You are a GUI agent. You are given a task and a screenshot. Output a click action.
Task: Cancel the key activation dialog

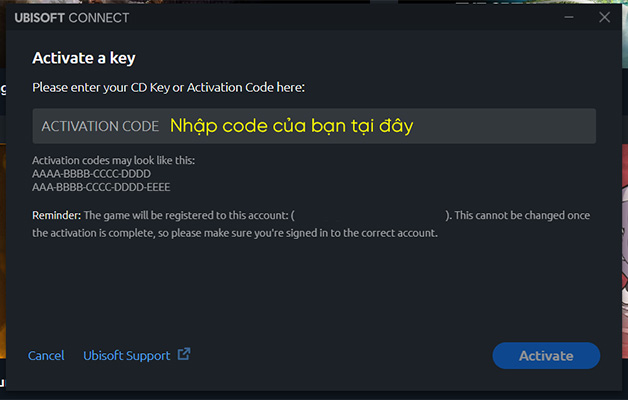[46, 356]
